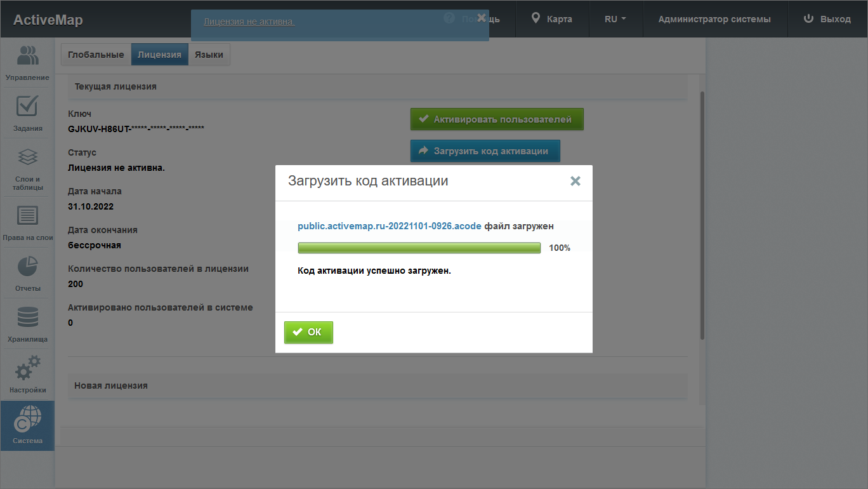Click the green upload progress bar
The width and height of the screenshot is (868, 489).
tap(419, 248)
